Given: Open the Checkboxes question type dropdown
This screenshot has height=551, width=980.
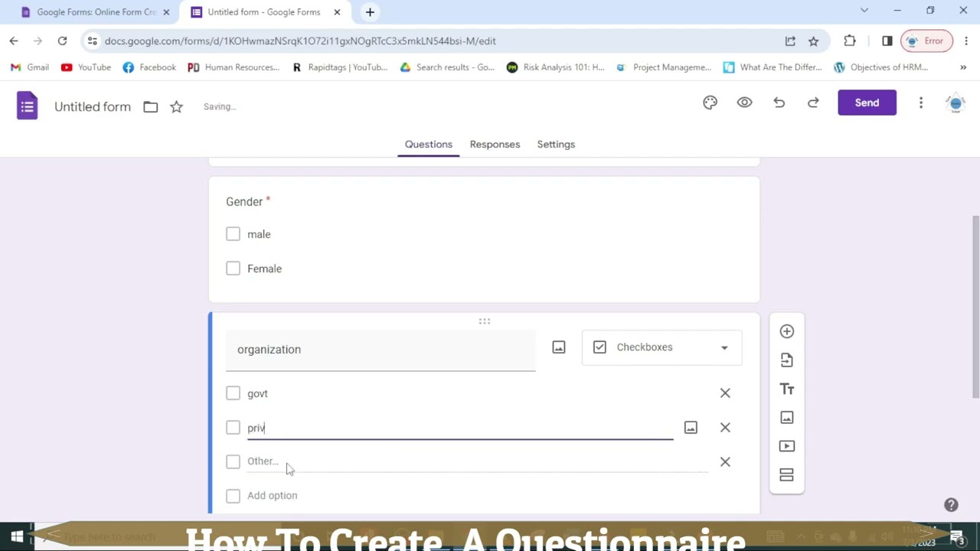Looking at the screenshot, I should 661,347.
